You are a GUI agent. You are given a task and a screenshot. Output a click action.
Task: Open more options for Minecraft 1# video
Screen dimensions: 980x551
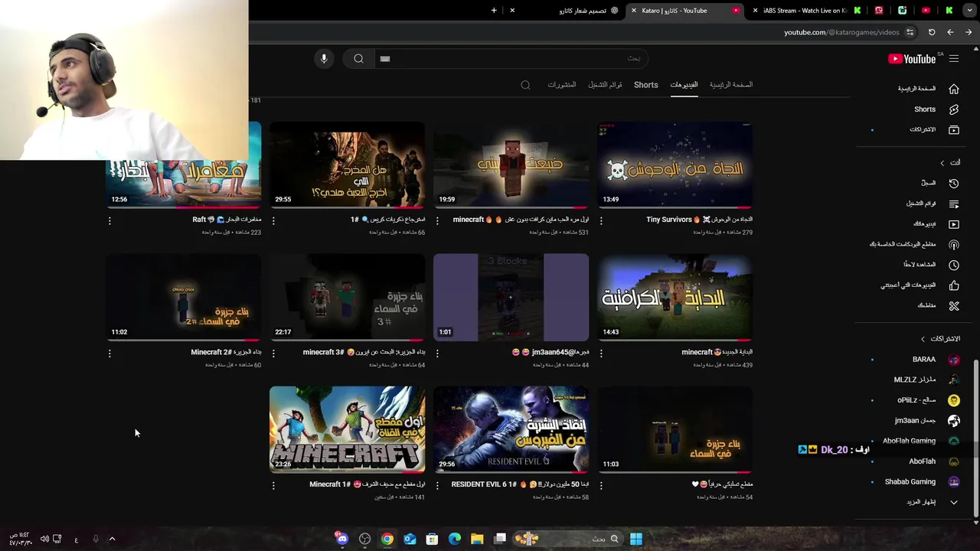point(273,485)
